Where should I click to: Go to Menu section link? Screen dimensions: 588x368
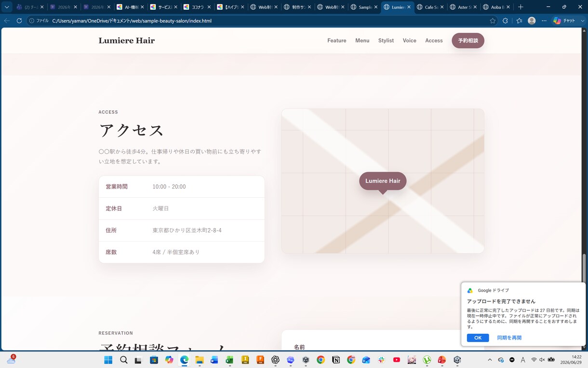point(362,41)
